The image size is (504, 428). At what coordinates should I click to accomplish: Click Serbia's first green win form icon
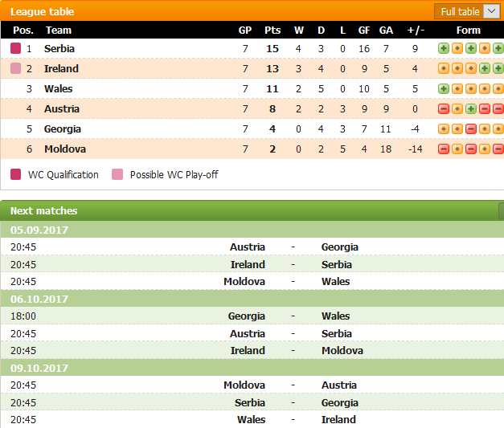tap(444, 48)
